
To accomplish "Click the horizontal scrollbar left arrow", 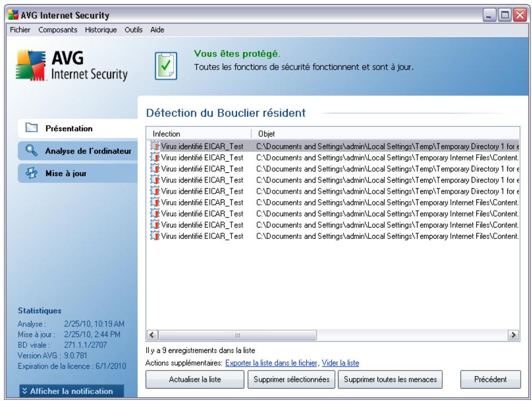I will pyautogui.click(x=152, y=335).
